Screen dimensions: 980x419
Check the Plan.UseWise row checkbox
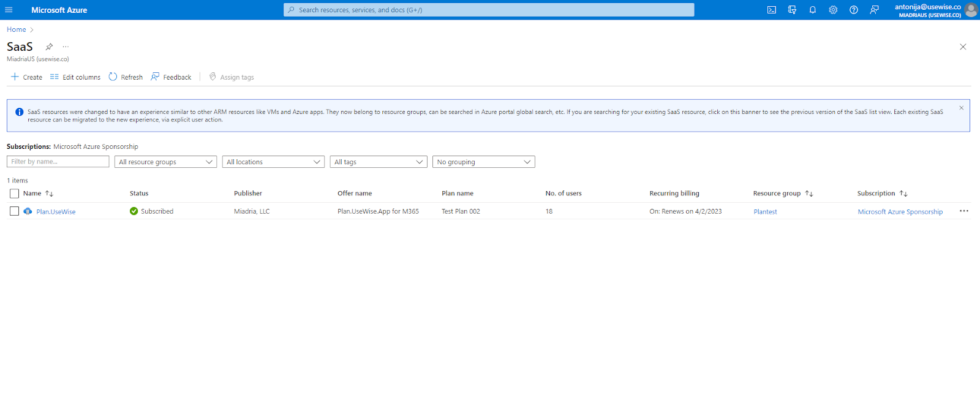15,211
